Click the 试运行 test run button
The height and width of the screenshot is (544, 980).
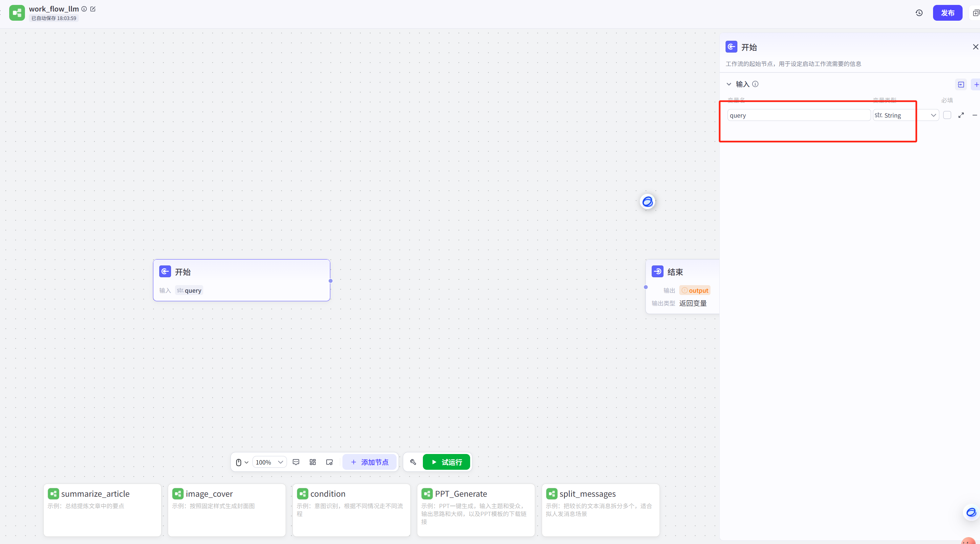click(x=446, y=462)
